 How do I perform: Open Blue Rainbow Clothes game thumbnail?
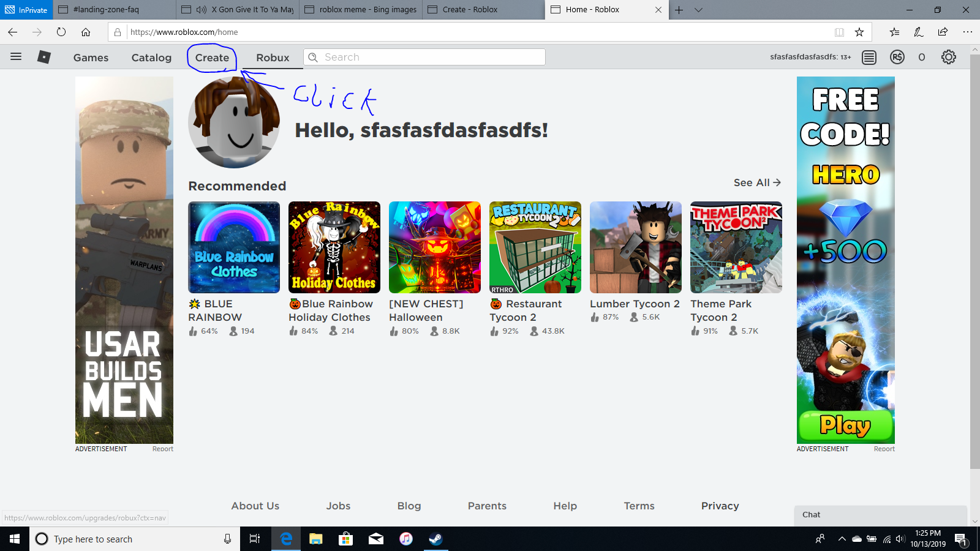(234, 247)
